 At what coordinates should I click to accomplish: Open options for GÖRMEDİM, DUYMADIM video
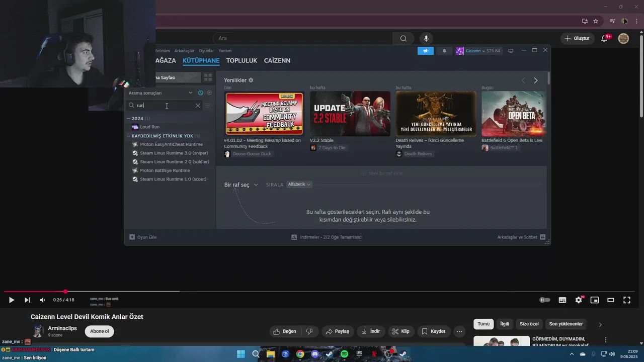click(606, 340)
